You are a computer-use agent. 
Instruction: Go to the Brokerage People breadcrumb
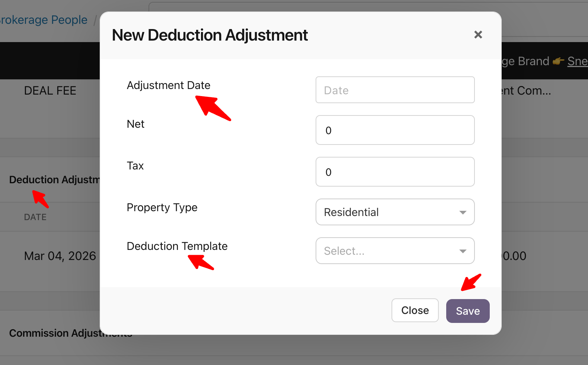point(44,20)
